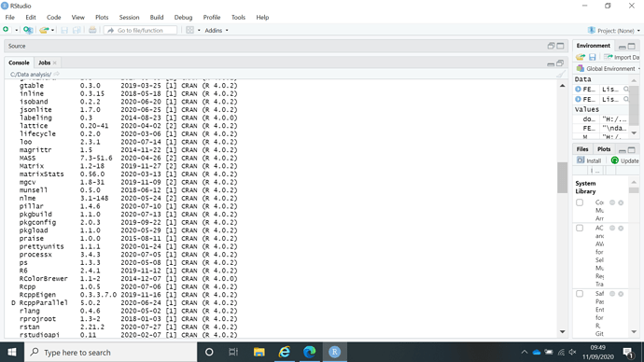Click the New File icon
This screenshot has height=362, width=644.
coord(6,30)
